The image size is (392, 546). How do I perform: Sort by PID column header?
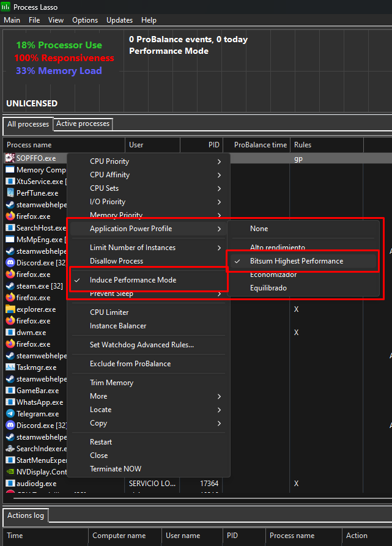coord(201,145)
